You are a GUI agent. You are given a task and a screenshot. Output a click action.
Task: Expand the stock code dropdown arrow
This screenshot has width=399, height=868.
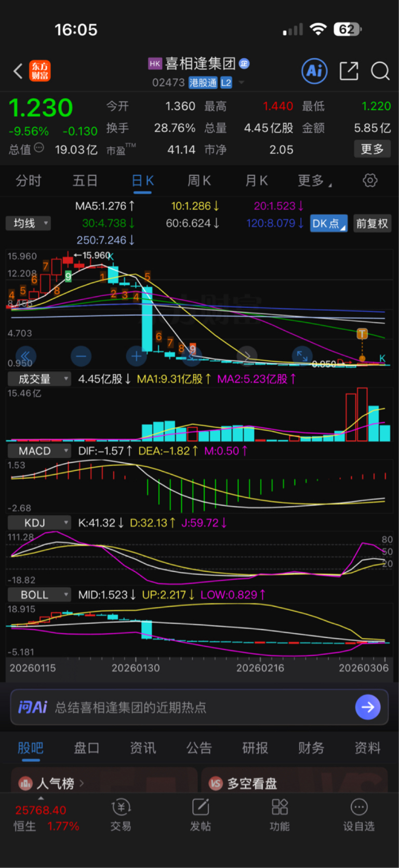point(241,83)
